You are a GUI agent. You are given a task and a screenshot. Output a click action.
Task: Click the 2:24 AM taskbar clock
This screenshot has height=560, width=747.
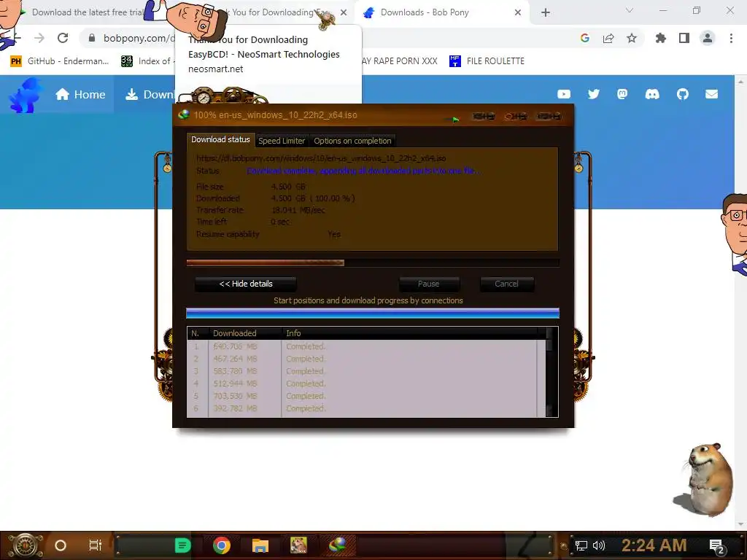click(654, 545)
